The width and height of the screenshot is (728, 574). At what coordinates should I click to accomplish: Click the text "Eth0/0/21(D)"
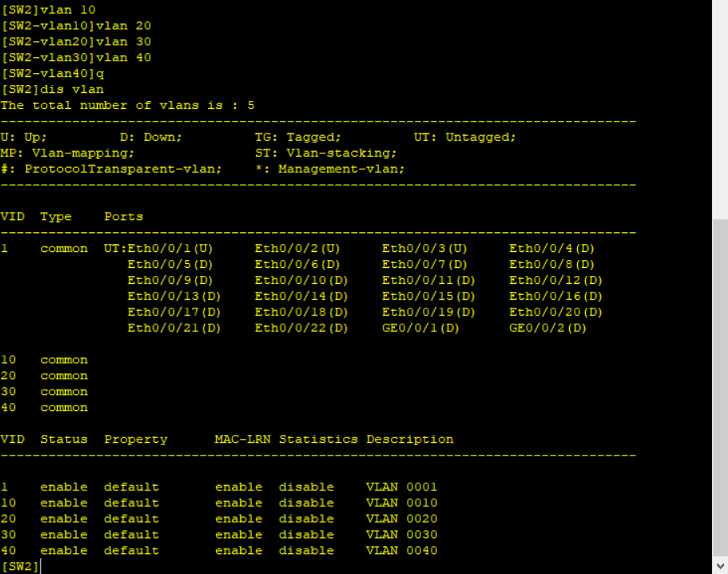[x=174, y=328]
